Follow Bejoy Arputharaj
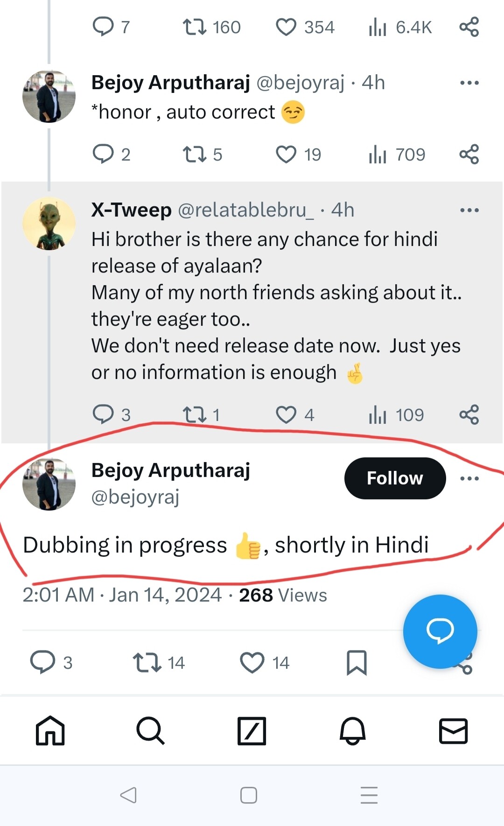This screenshot has height=826, width=504. (x=395, y=478)
